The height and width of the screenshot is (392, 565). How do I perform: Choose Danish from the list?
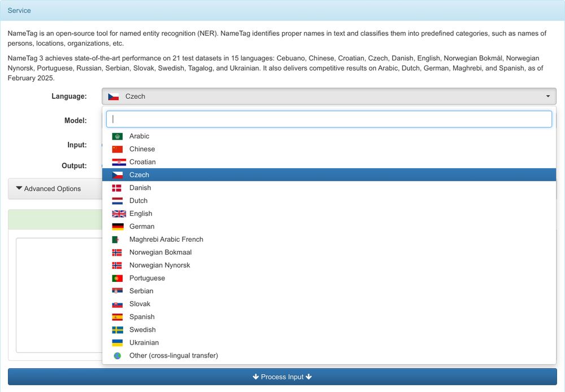point(329,188)
